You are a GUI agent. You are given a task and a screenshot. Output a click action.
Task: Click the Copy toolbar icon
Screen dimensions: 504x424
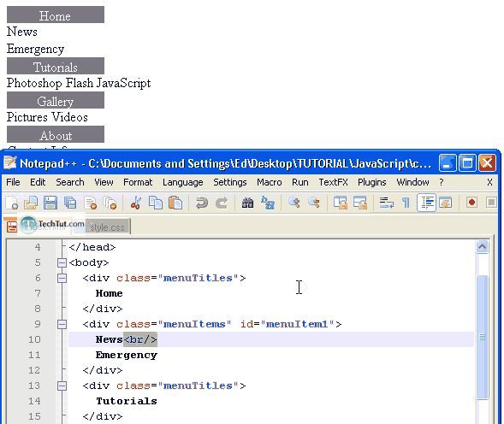tap(156, 203)
